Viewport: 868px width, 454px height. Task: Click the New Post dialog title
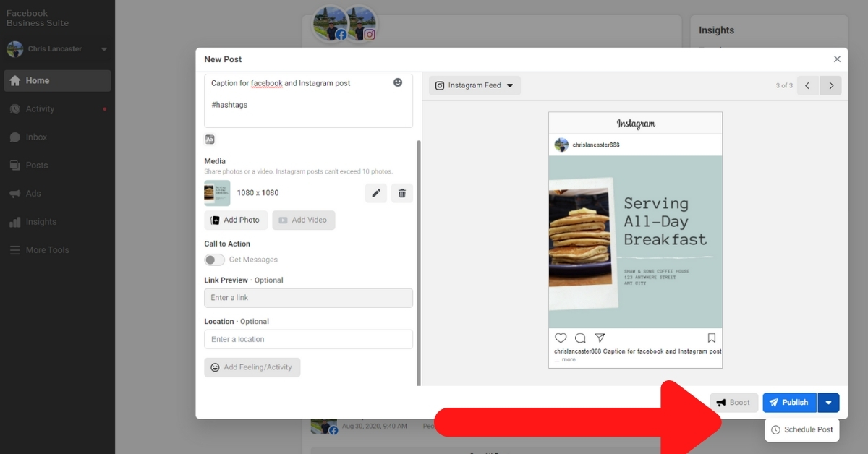point(223,59)
